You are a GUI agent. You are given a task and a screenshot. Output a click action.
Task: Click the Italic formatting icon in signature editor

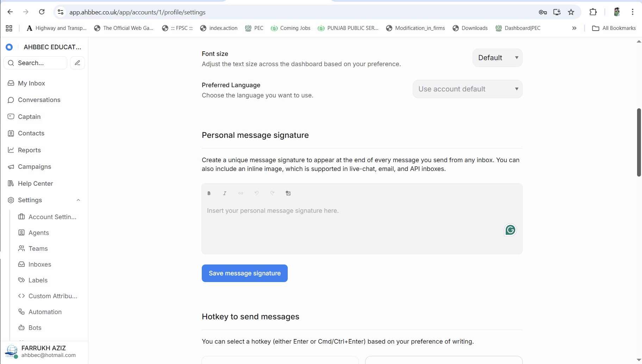click(225, 193)
